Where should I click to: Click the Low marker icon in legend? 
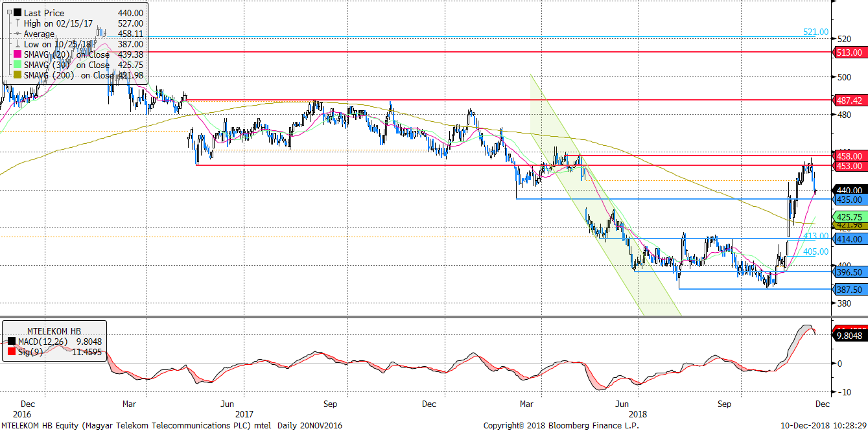point(17,44)
